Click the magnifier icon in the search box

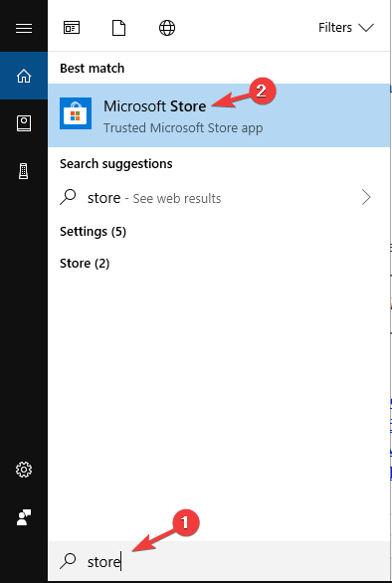[68, 561]
